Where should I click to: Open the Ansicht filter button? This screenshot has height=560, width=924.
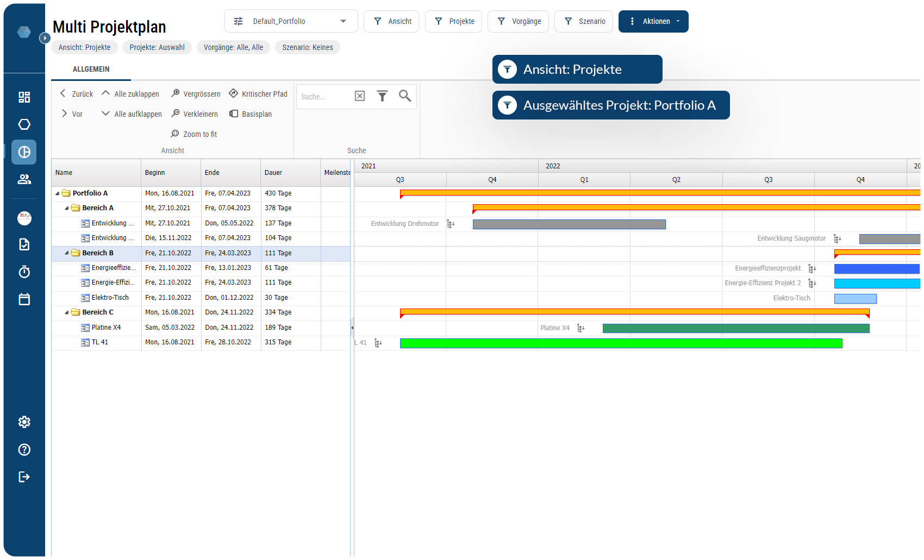(x=391, y=21)
